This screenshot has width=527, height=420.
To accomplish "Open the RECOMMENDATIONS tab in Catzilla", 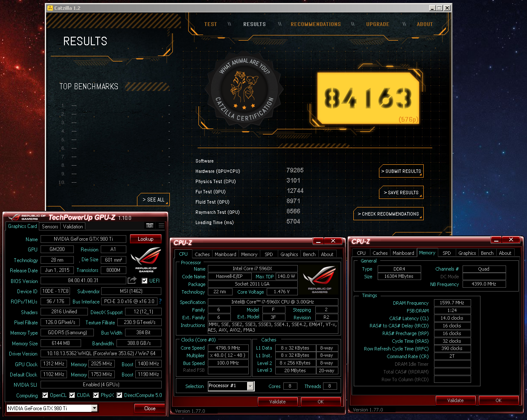I will click(316, 24).
